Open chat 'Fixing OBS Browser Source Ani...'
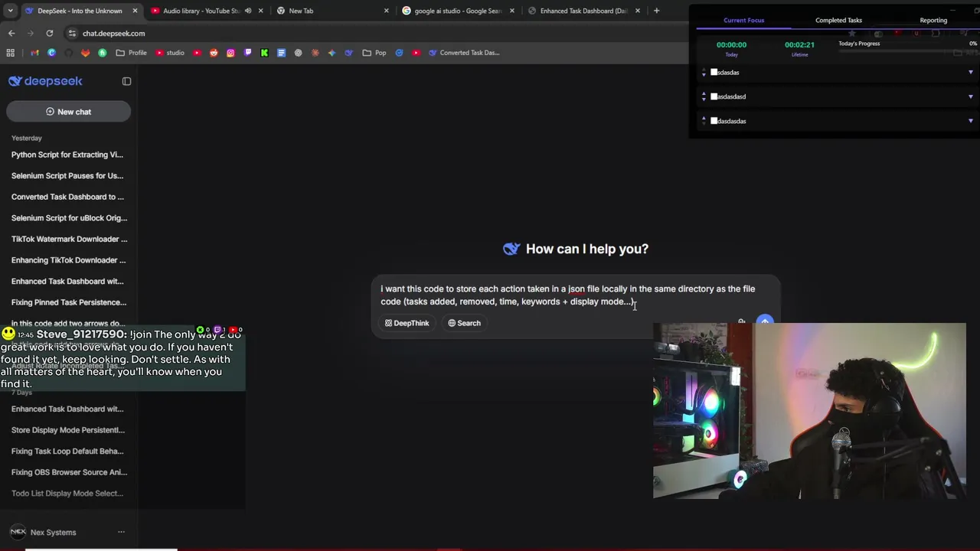Viewport: 980px width, 551px height. [x=69, y=472]
